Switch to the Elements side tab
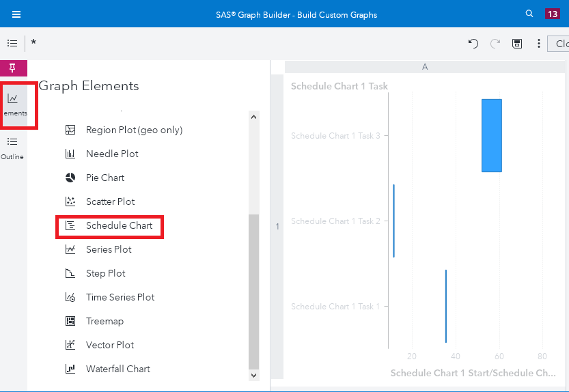 click(14, 105)
